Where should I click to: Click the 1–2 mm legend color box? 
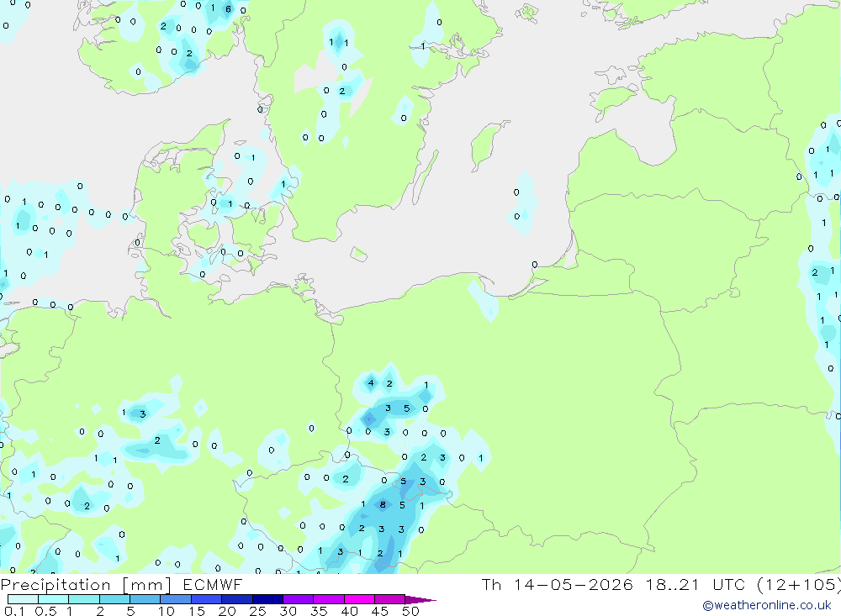pos(84,599)
